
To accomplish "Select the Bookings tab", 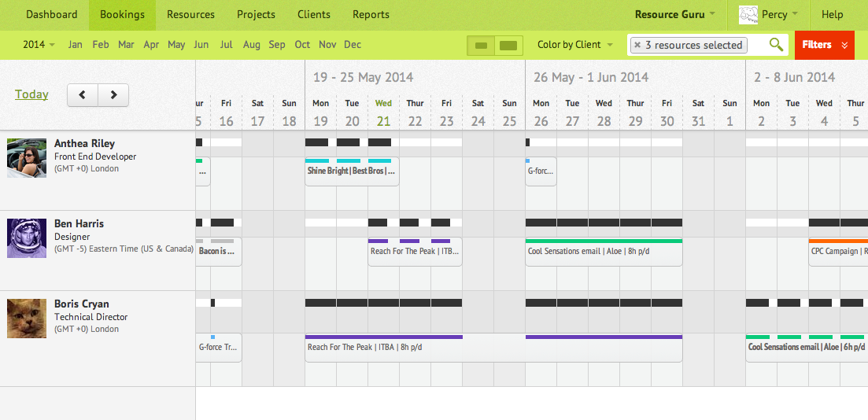I will [x=122, y=15].
